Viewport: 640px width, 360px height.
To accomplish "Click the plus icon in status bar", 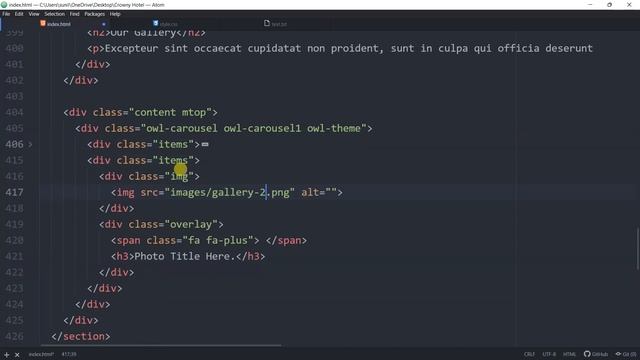I will 7,355.
